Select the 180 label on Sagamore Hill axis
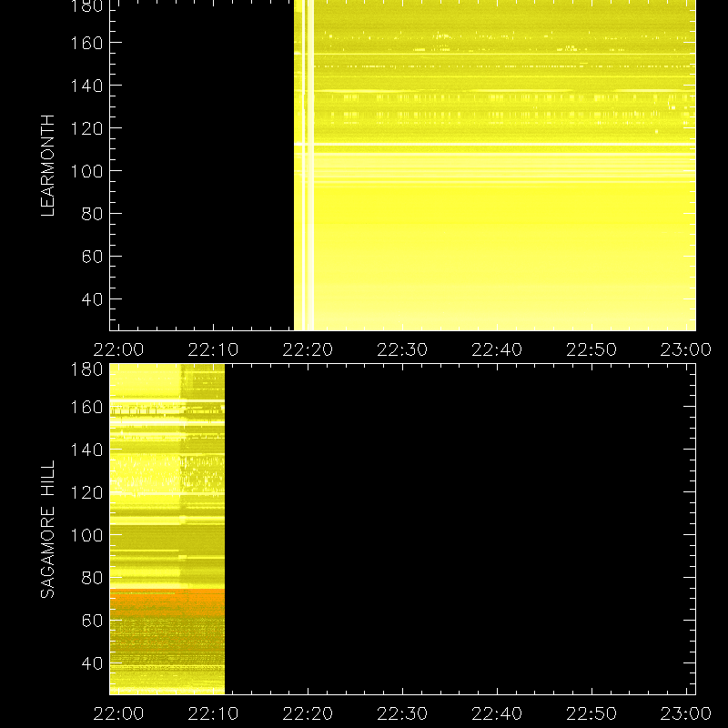728x728 pixels. click(x=86, y=369)
